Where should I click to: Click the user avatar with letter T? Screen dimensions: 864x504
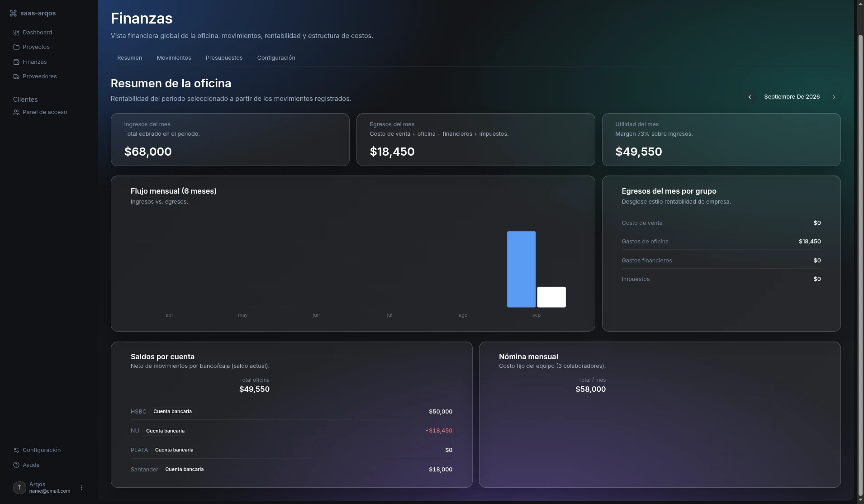19,488
